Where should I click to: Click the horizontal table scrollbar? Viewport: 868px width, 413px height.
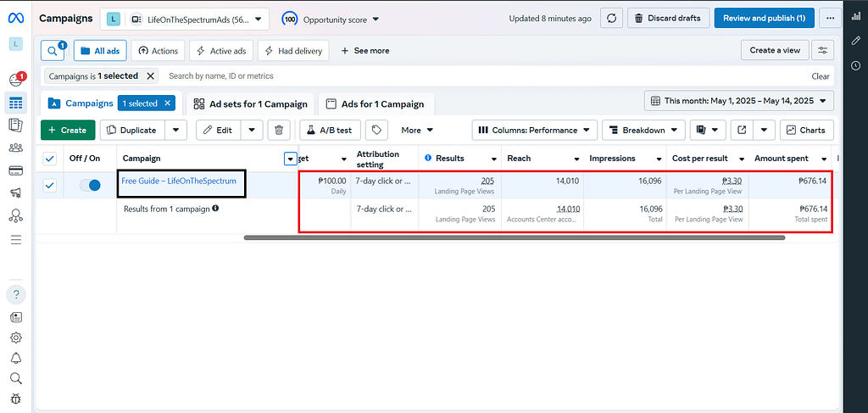(x=515, y=237)
